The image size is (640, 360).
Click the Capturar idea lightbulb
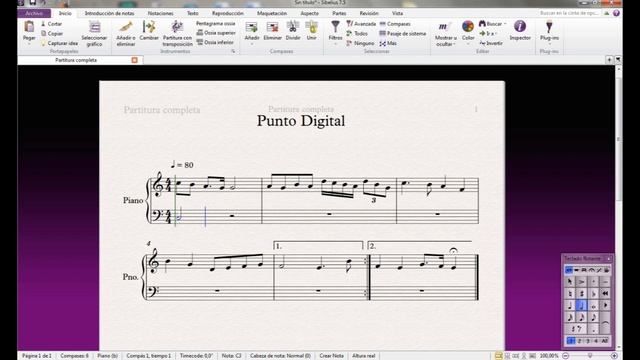[x=59, y=43]
